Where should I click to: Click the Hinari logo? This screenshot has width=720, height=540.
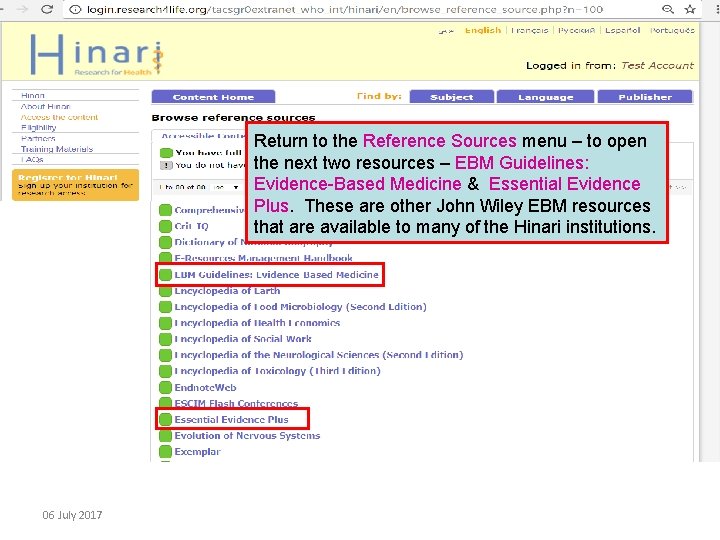97,54
